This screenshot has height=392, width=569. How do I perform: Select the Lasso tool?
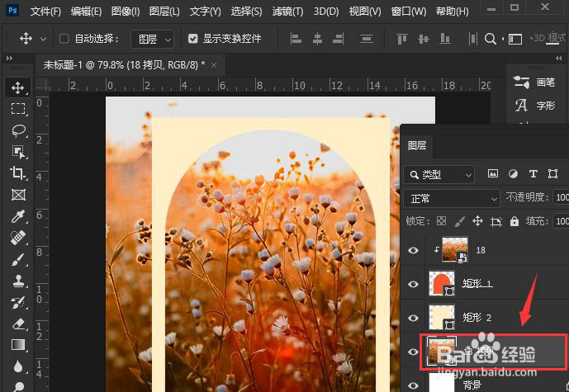18,130
